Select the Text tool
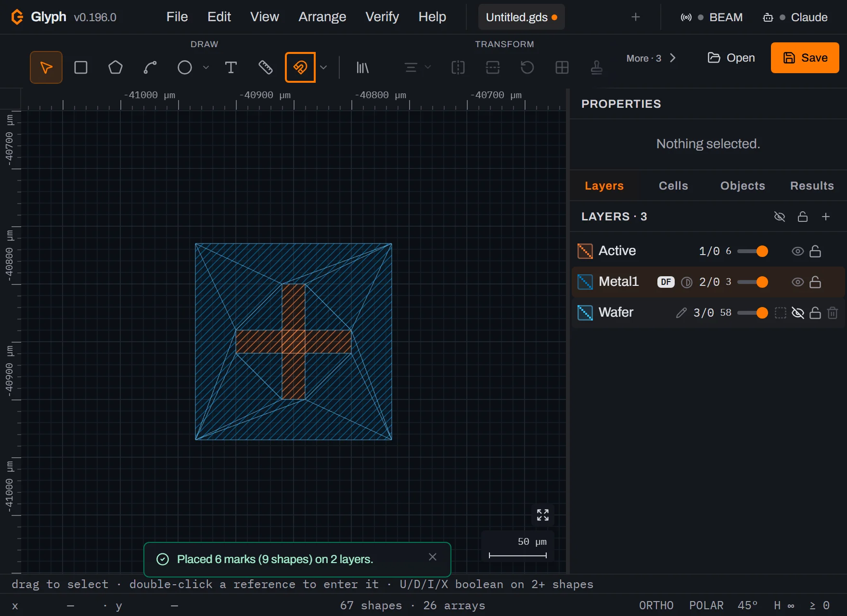The image size is (847, 616). tap(231, 67)
